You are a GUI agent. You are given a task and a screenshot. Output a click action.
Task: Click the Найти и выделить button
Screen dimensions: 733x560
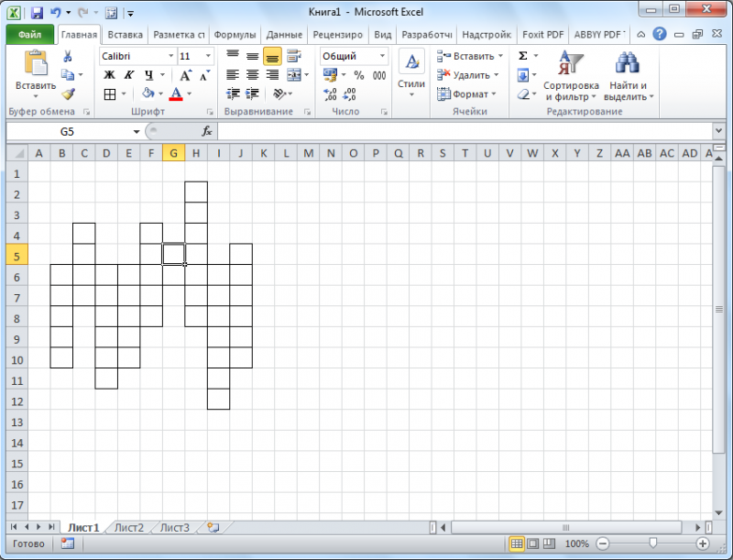(x=629, y=76)
